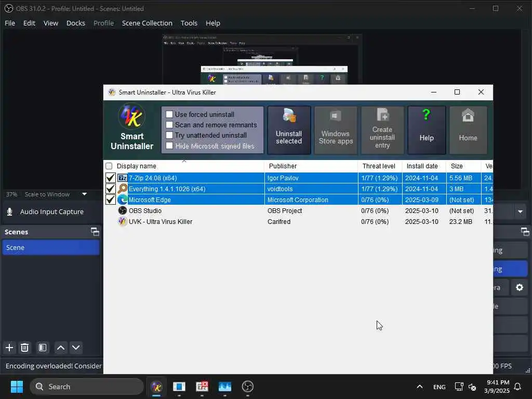Click Windows Start button

click(x=17, y=387)
